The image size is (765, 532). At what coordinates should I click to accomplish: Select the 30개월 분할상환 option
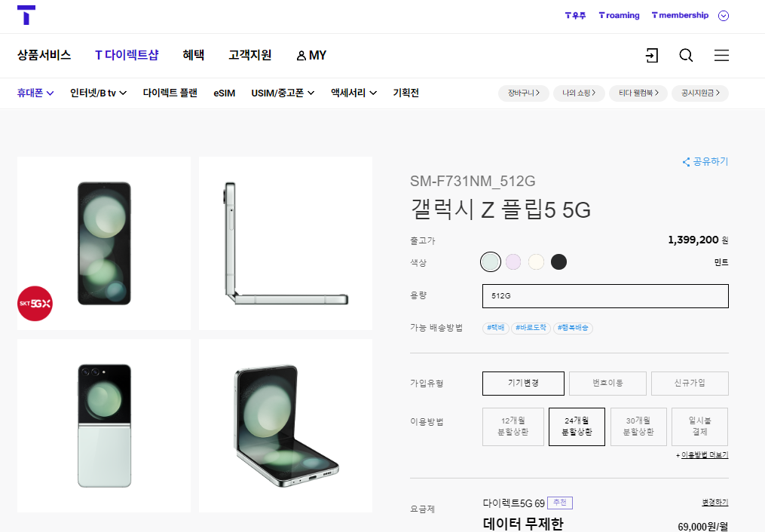coord(638,427)
